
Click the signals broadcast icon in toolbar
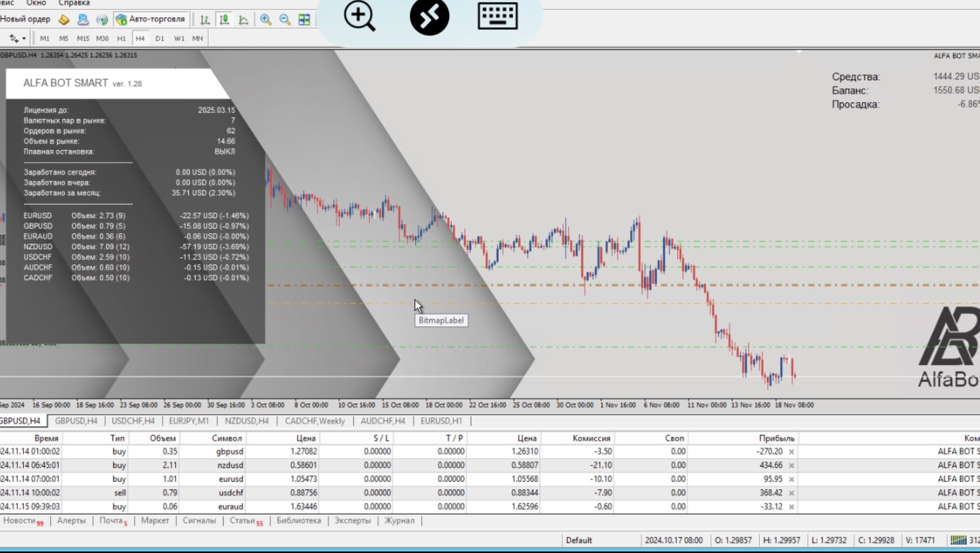[x=102, y=19]
